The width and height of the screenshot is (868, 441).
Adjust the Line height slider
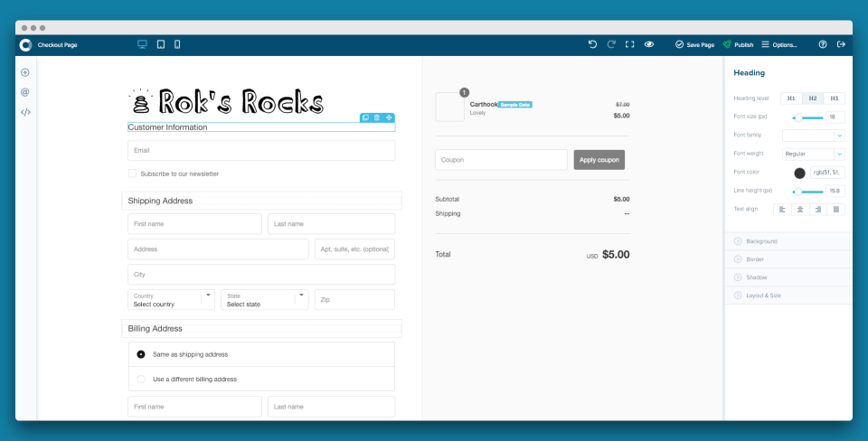pos(807,192)
